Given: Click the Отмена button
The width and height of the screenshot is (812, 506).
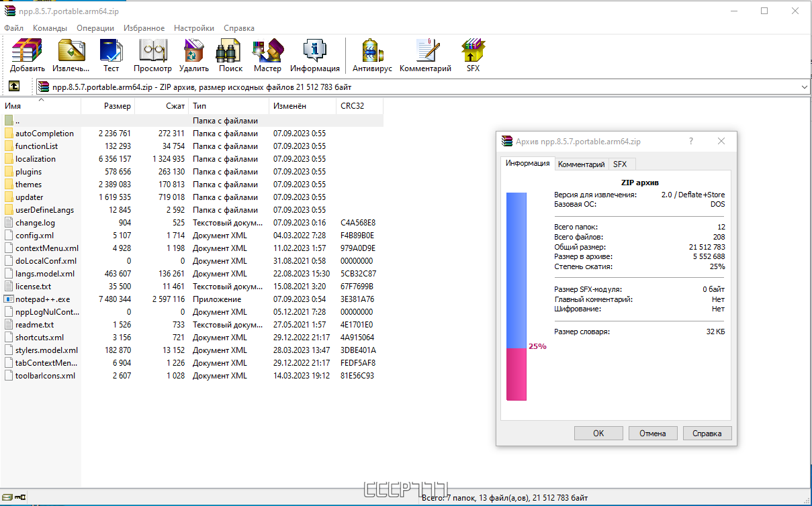Looking at the screenshot, I should [x=653, y=433].
